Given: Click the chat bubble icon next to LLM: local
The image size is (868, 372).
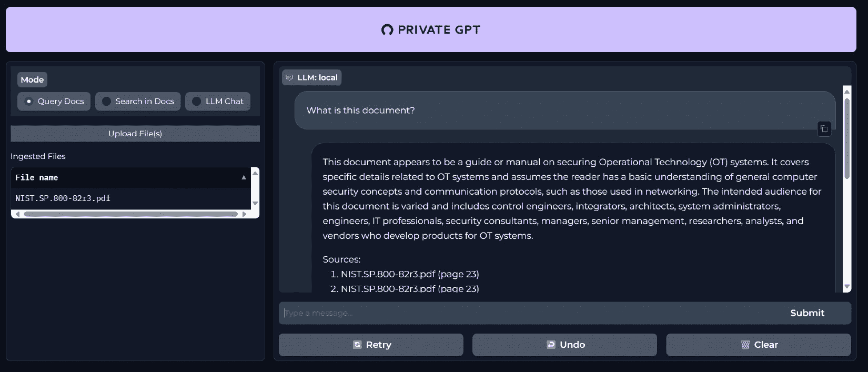Looking at the screenshot, I should [x=289, y=77].
